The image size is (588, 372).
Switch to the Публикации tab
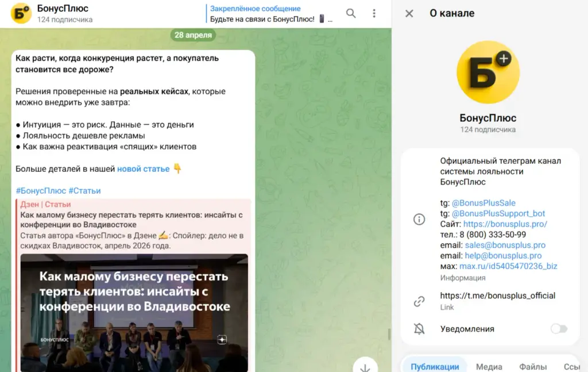[435, 366]
